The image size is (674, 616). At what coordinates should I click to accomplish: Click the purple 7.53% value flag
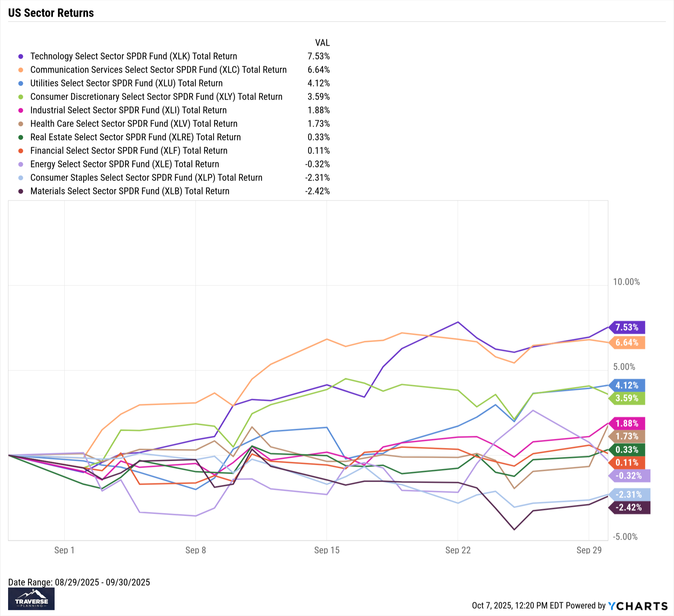[x=627, y=327]
